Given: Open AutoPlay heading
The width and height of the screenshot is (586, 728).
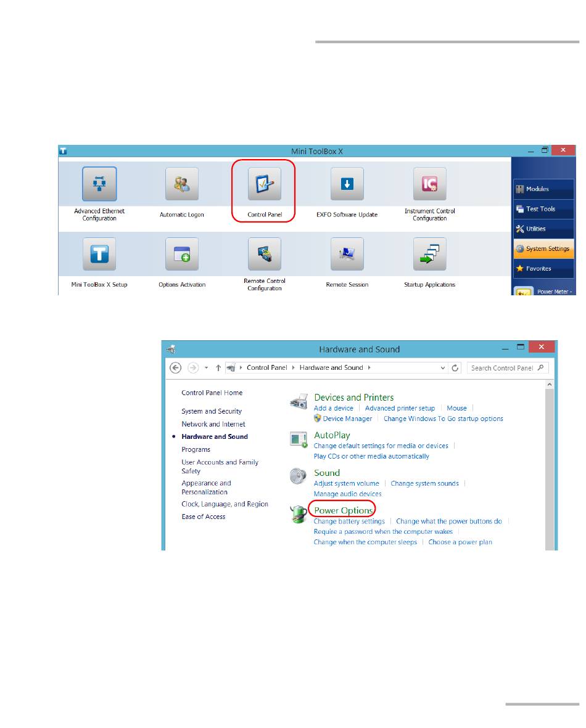Looking at the screenshot, I should [x=332, y=435].
